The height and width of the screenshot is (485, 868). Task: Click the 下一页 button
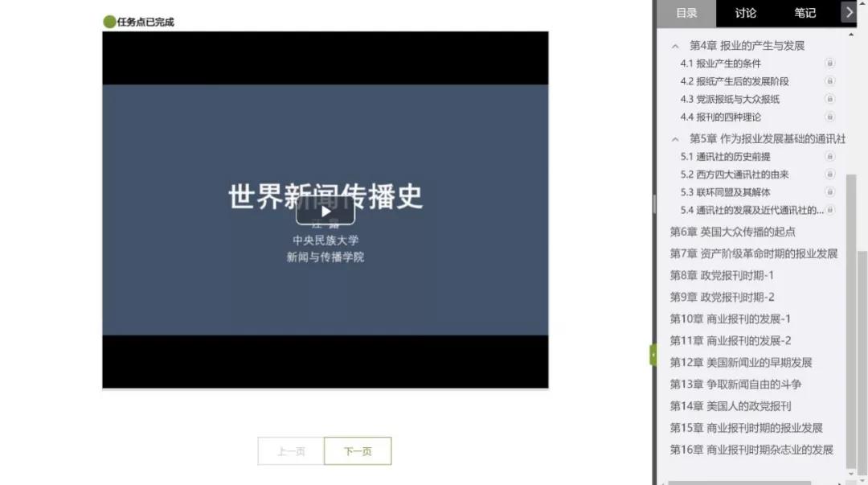[x=357, y=450]
